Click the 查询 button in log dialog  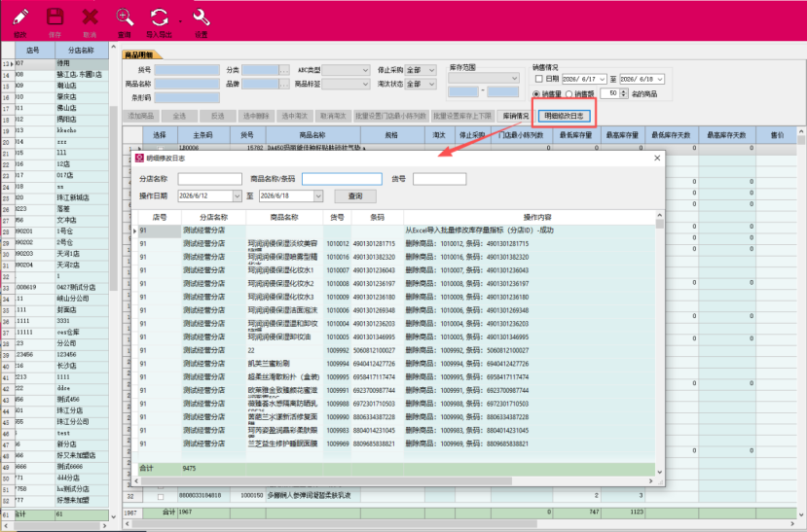tap(355, 195)
